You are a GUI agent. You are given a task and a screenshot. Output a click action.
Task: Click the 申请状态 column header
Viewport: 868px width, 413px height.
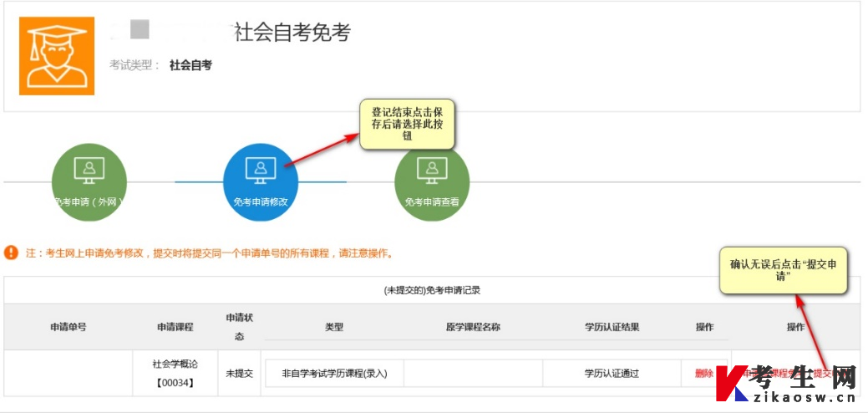pos(240,327)
